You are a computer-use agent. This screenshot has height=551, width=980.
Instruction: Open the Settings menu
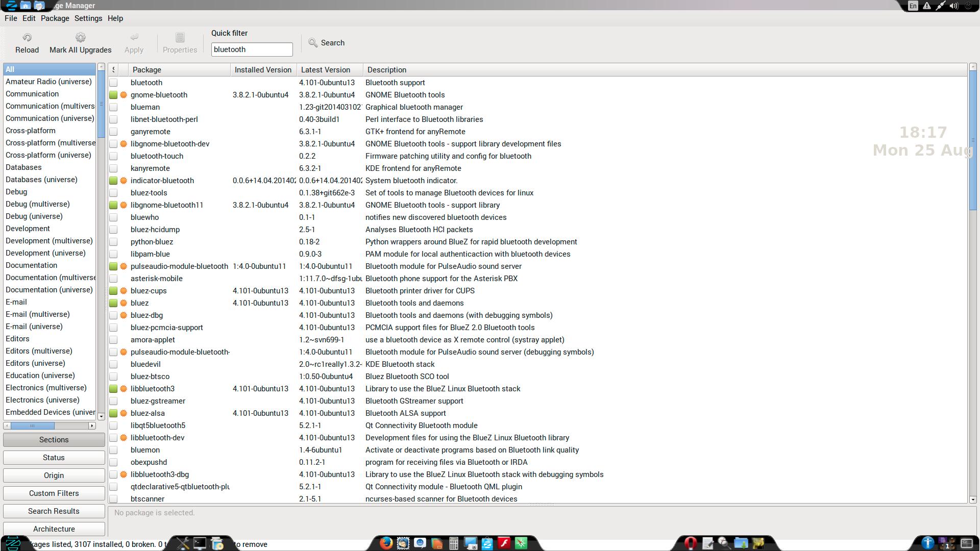click(88, 18)
